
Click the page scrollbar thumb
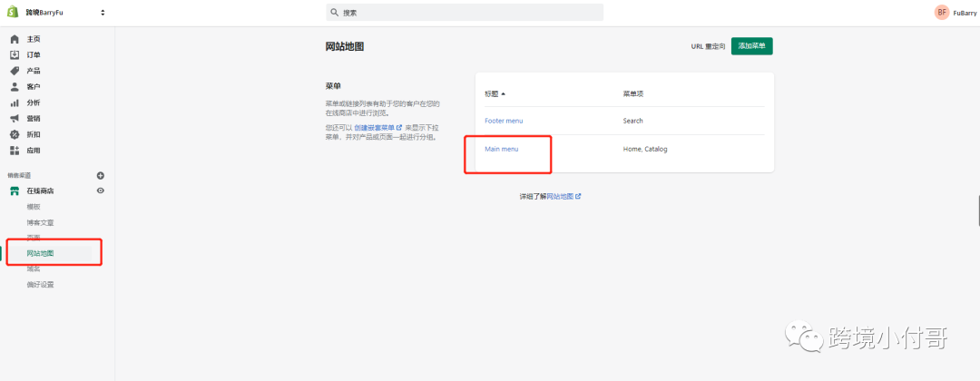978,210
